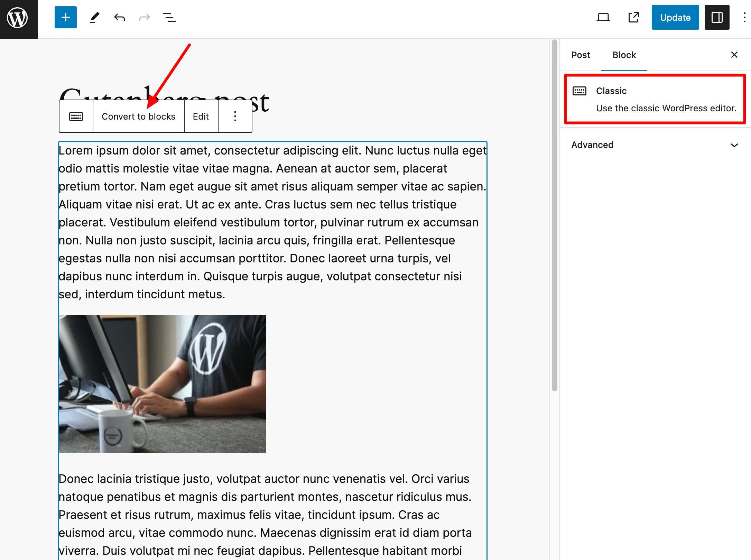751x560 pixels.
Task: View post in new tab icon
Action: (633, 17)
